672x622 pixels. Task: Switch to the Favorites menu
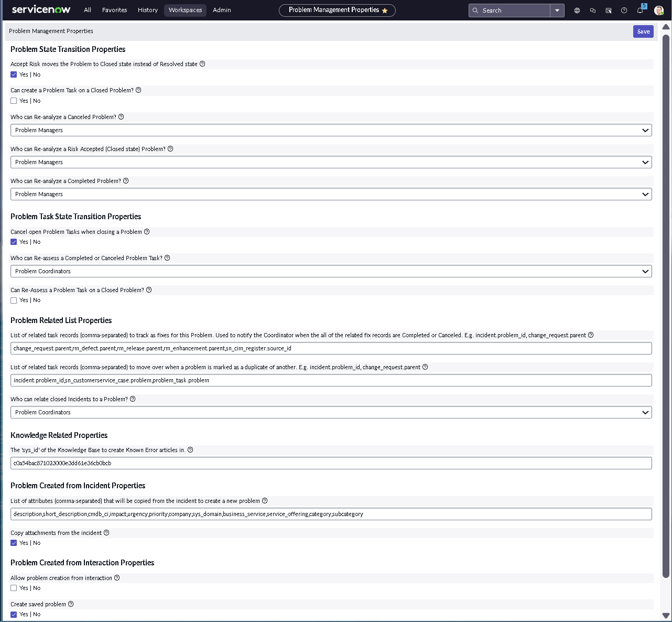114,10
